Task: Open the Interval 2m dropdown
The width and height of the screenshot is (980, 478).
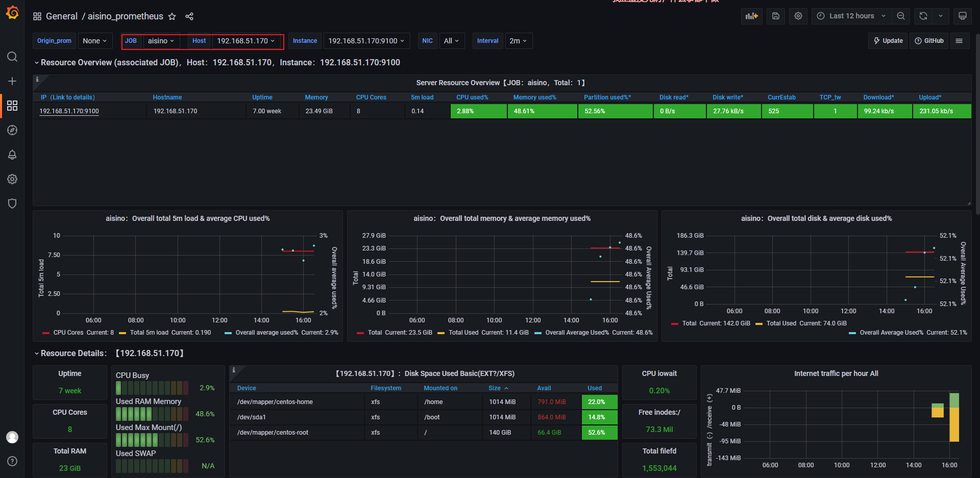Action: point(518,41)
